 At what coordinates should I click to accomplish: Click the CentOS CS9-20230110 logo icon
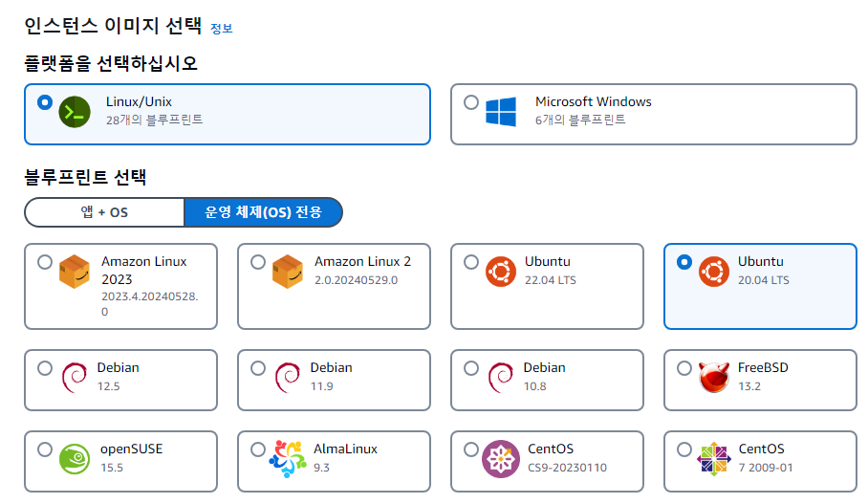[x=501, y=459]
